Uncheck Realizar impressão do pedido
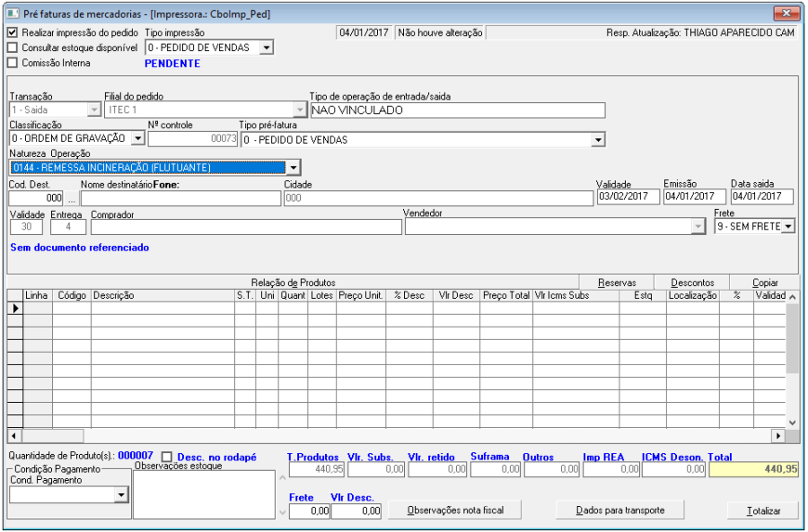808x532 pixels. point(13,32)
